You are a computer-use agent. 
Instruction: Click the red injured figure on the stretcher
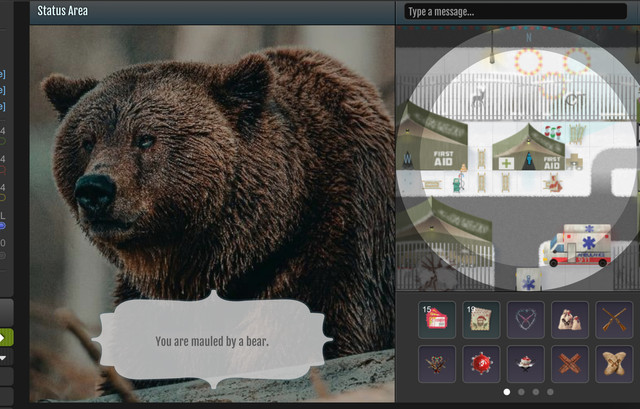[x=553, y=182]
